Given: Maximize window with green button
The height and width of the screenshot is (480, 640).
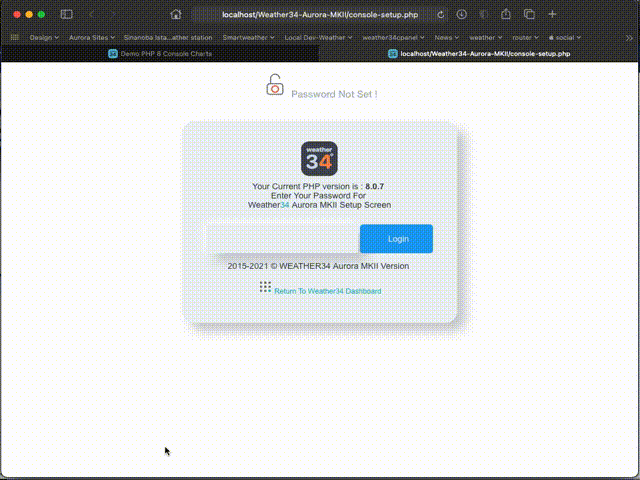Looking at the screenshot, I should [x=41, y=14].
